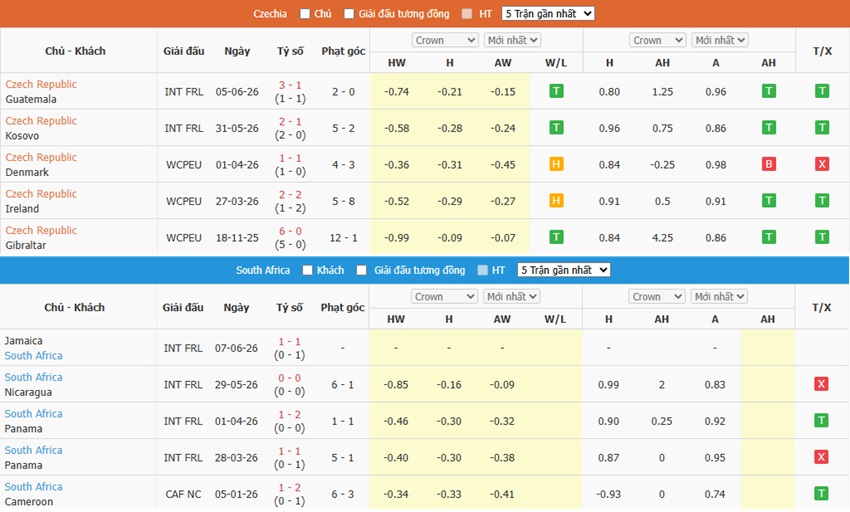Click AH T badge in Gibraltar row
This screenshot has height=512, width=850.
tap(769, 237)
